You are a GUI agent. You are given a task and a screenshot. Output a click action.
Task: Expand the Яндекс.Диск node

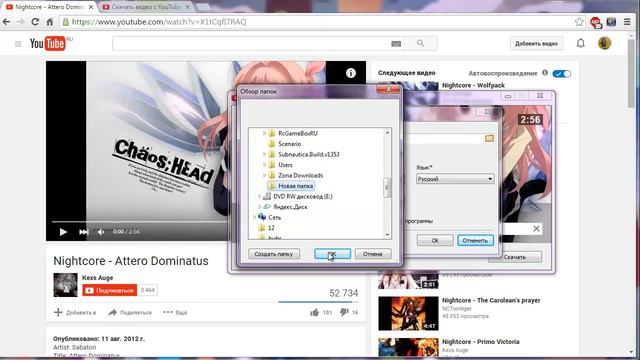[260, 207]
